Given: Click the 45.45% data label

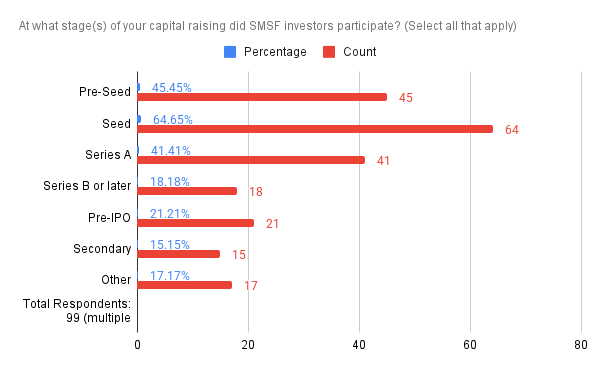Looking at the screenshot, I should (171, 88).
